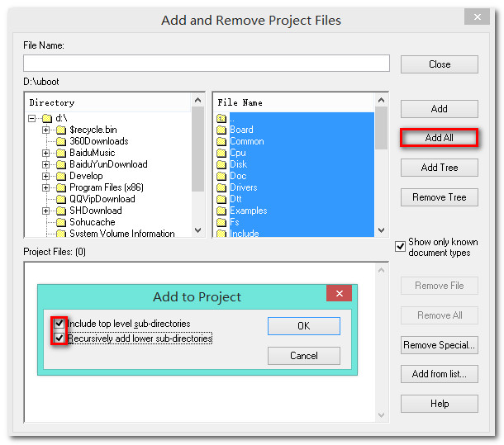Click File Name list scroll down arrow
Screen dimensions: 504x445
[381, 230]
